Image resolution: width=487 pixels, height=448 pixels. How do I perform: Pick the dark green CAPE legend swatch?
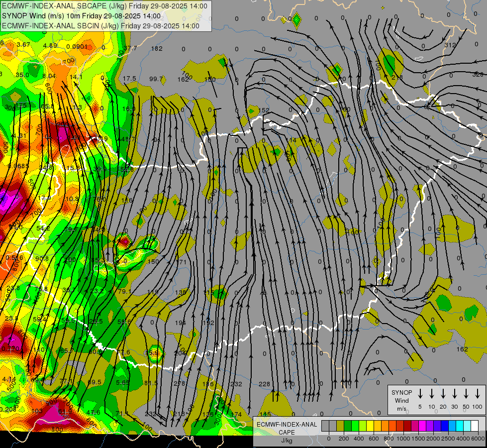pos(348,426)
